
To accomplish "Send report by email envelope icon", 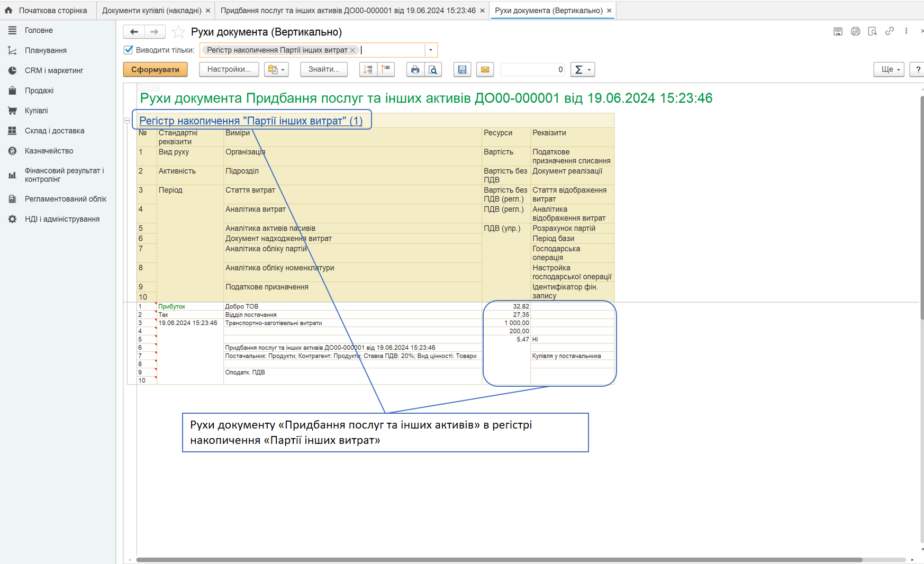I will pos(485,69).
